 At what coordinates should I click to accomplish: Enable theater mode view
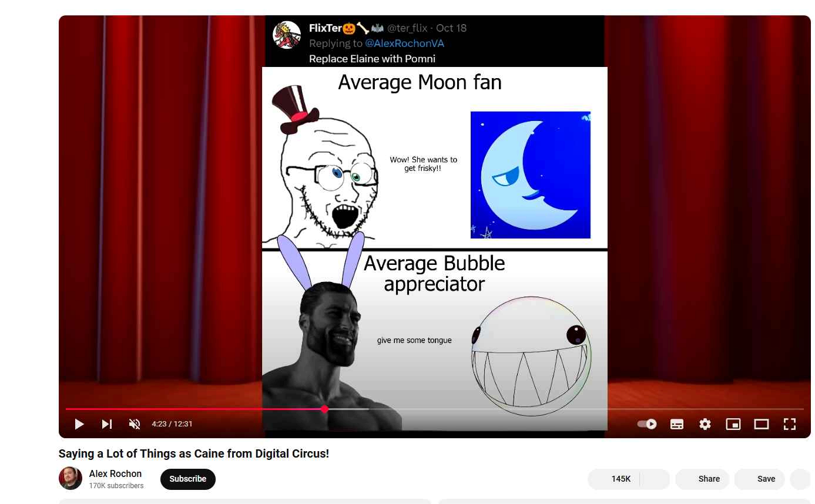(x=762, y=424)
